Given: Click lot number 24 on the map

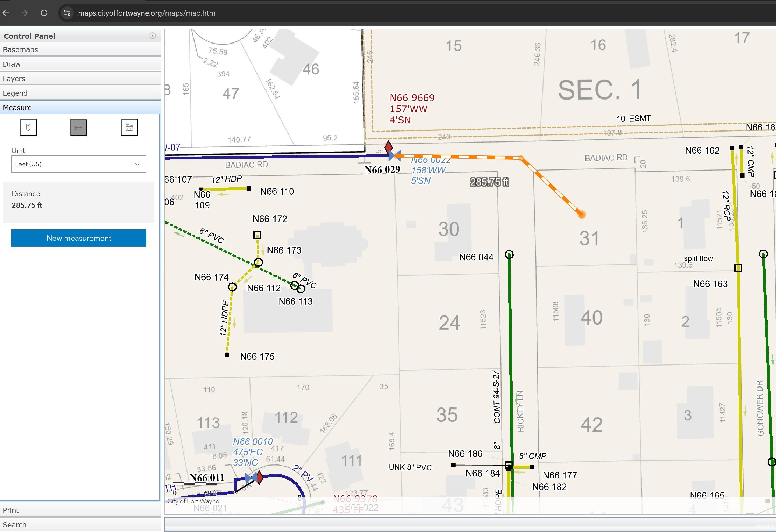Looking at the screenshot, I should click(x=449, y=323).
